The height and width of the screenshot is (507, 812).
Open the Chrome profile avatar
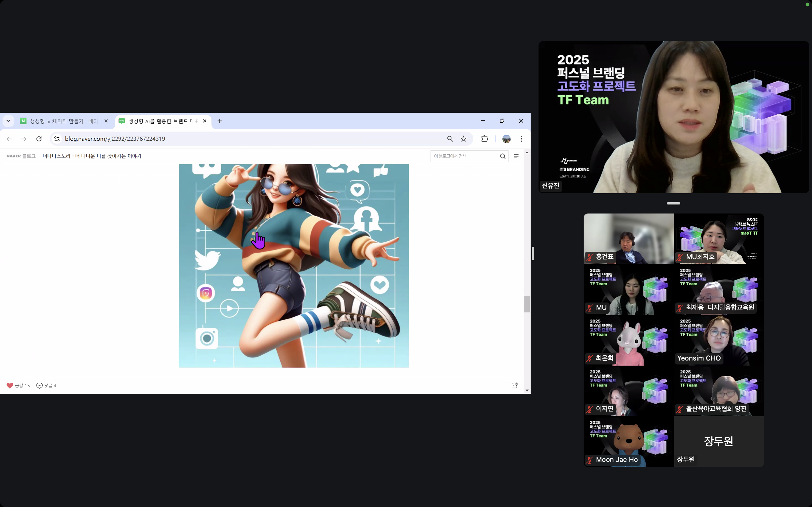[506, 139]
